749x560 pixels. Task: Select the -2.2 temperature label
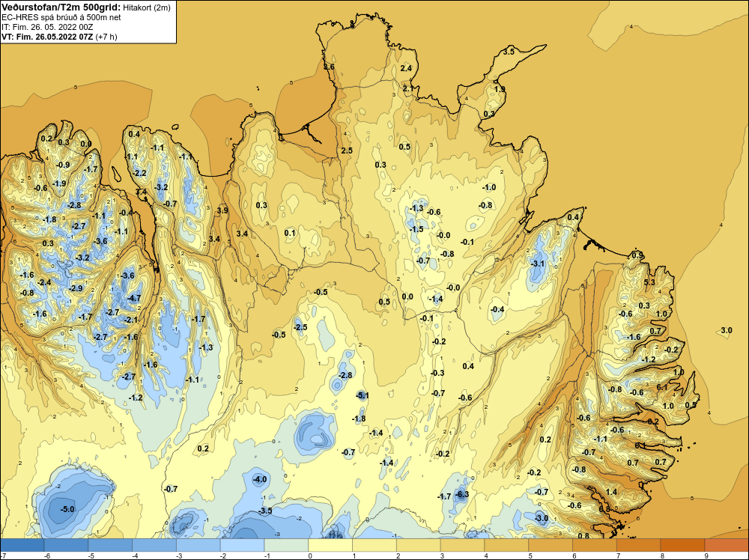(139, 173)
